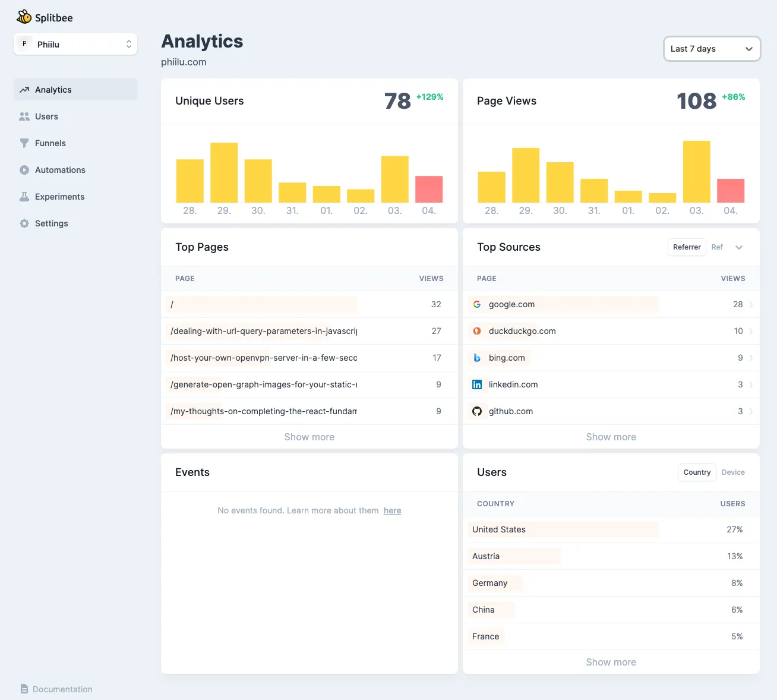
Task: Select the /generate-open-graph-images page row
Action: pos(309,384)
